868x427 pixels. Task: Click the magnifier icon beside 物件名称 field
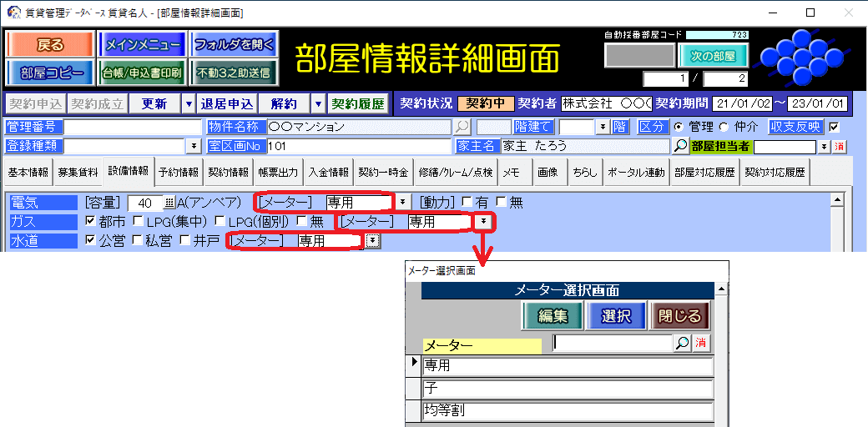pos(462,127)
